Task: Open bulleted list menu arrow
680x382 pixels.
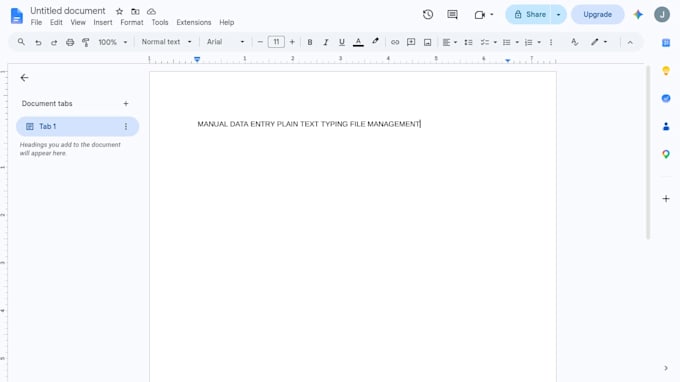Action: [517, 42]
